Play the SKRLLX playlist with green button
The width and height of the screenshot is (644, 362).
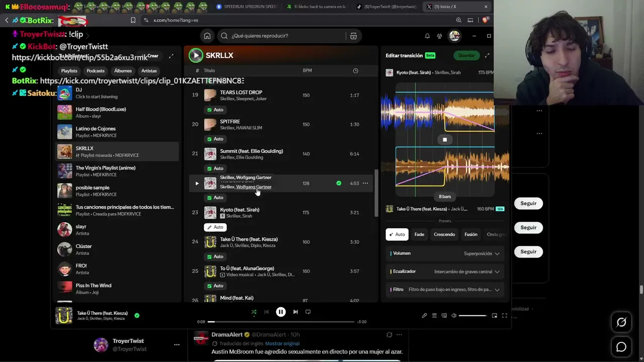click(196, 55)
